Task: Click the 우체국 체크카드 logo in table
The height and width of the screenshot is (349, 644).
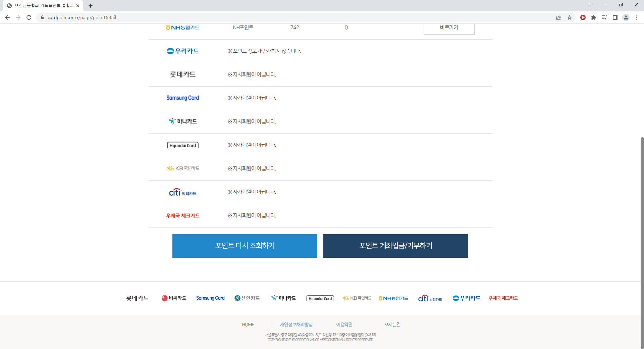Action: coord(183,216)
